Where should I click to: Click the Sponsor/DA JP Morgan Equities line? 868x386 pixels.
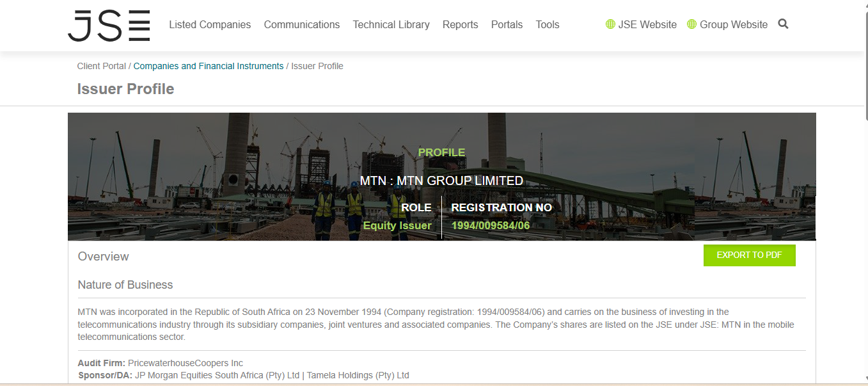pos(244,375)
